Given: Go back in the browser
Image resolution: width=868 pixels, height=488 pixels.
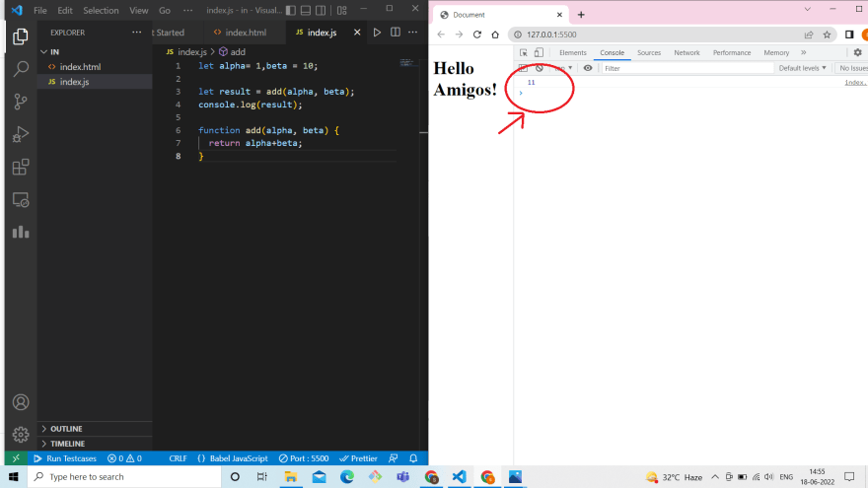Looking at the screenshot, I should (441, 35).
